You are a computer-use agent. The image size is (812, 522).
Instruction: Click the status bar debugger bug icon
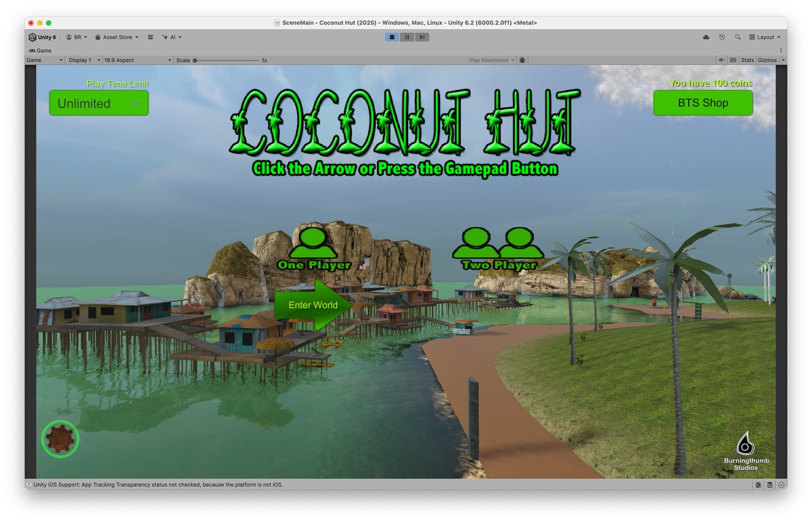759,485
